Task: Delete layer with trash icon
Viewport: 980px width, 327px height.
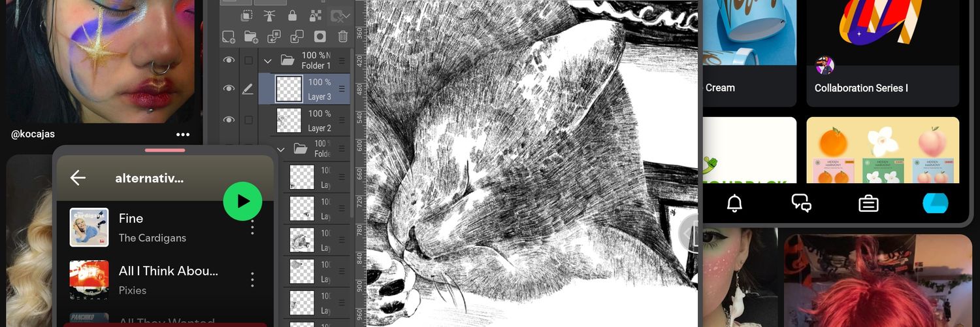Action: (343, 37)
